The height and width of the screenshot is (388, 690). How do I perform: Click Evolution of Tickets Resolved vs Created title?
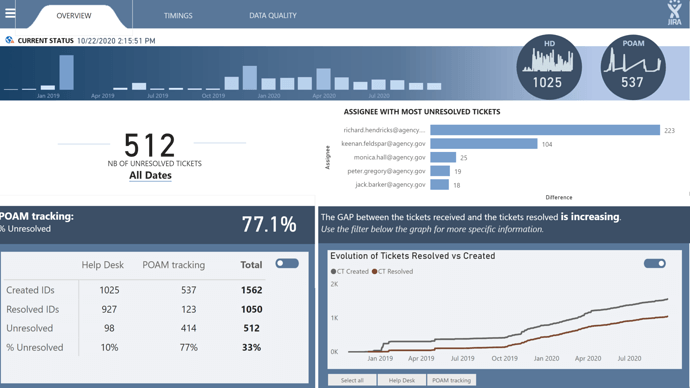tap(412, 256)
